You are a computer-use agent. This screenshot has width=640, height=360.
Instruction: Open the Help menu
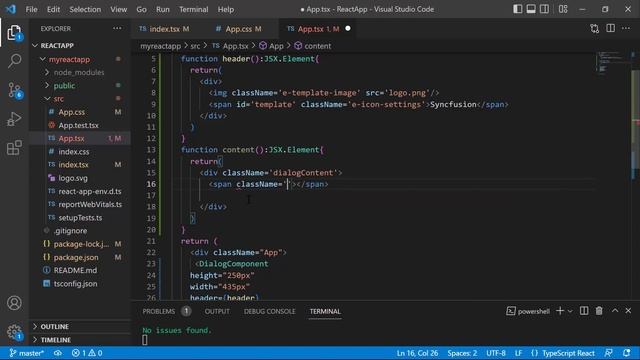(226, 9)
